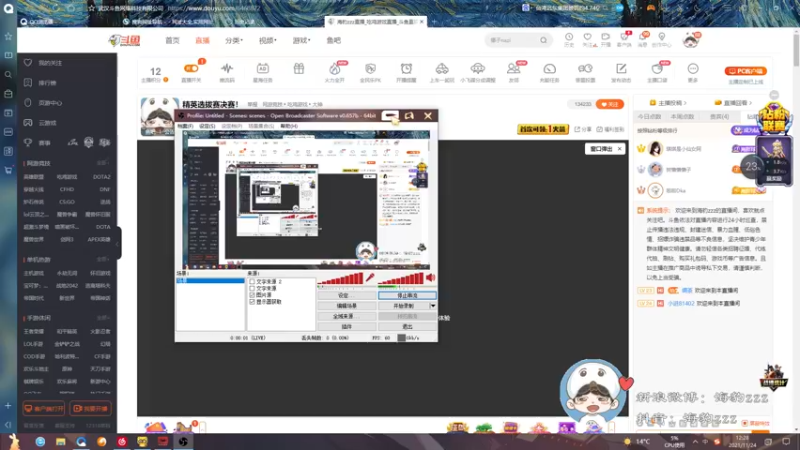Open the PK shield icon in streamer toolbar
The image size is (800, 450).
[370, 68]
